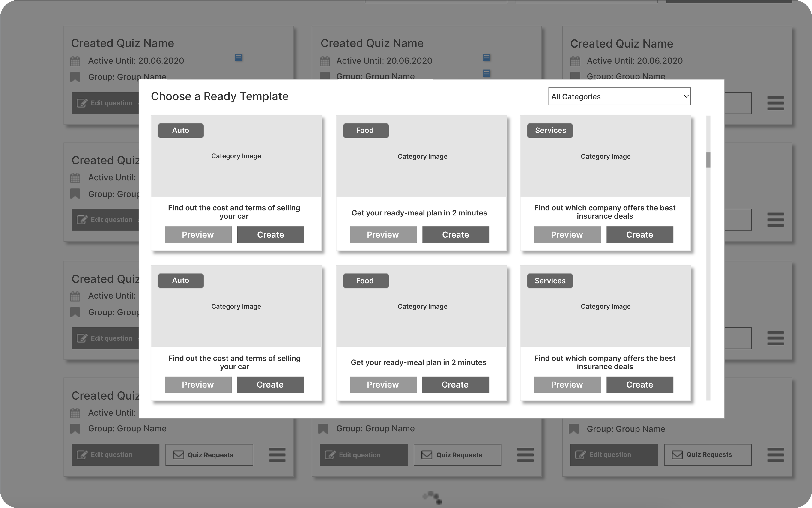Image resolution: width=812 pixels, height=508 pixels.
Task: Open top-left Auto template Category Image
Action: tap(236, 156)
